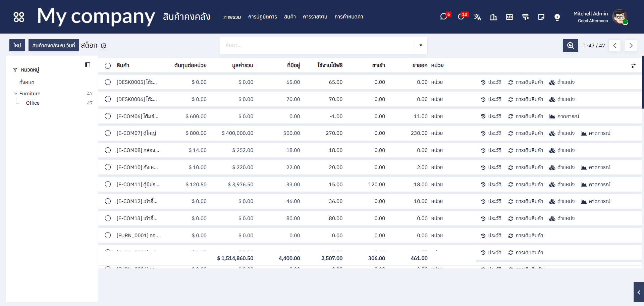This screenshot has height=306, width=644.
Task: Click the ใหม่ button
Action: pos(17,45)
